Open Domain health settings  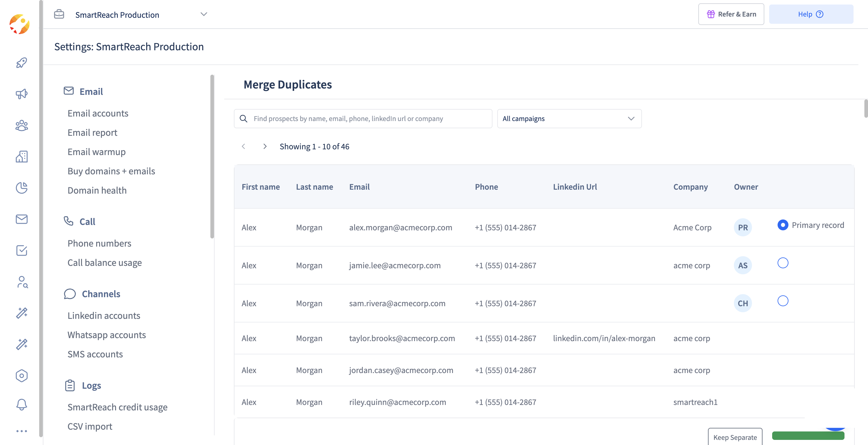point(97,190)
